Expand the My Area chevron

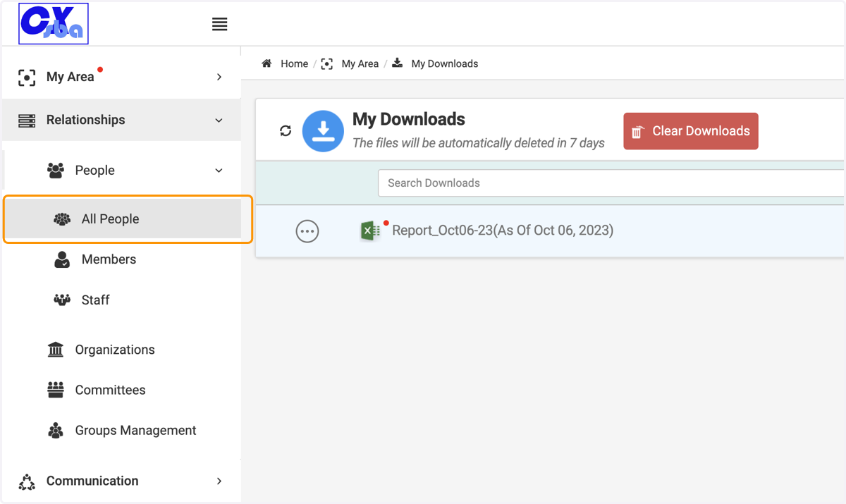coord(219,77)
